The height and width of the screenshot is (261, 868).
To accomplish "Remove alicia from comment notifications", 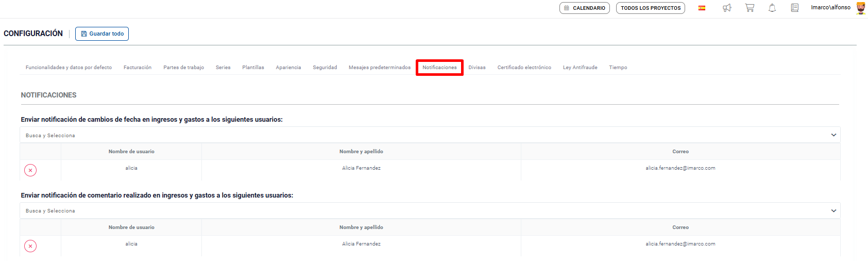I will (x=30, y=246).
